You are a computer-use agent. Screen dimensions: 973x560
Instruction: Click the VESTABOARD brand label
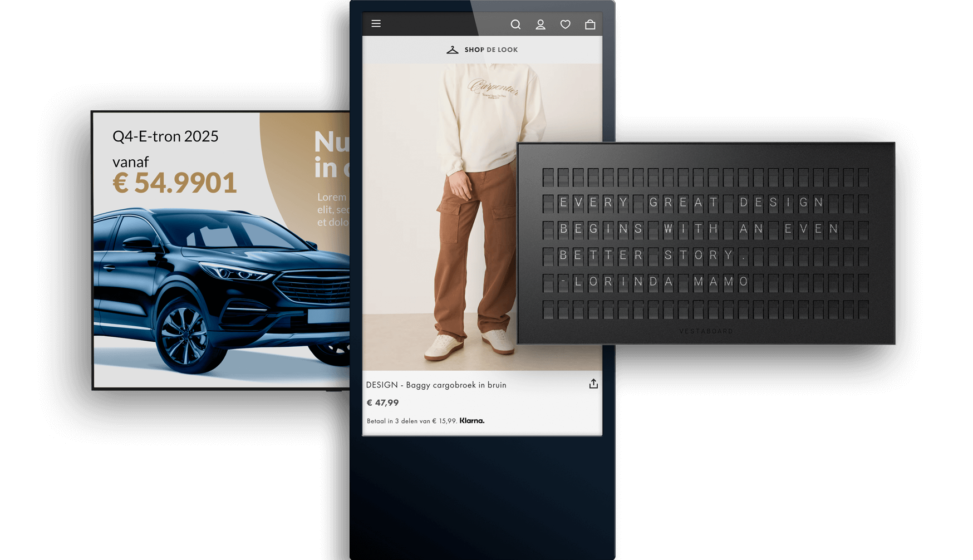coord(706,331)
